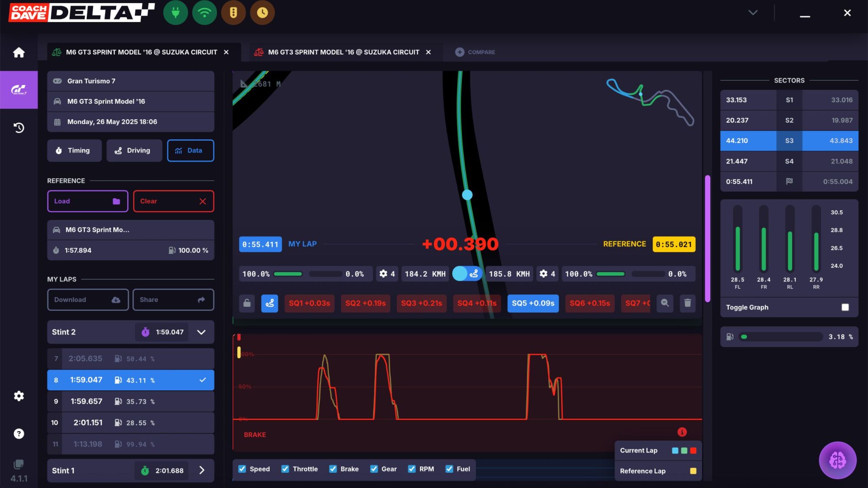868x488 pixels.
Task: Enable the Toggle Graph checkbox
Action: [x=845, y=308]
